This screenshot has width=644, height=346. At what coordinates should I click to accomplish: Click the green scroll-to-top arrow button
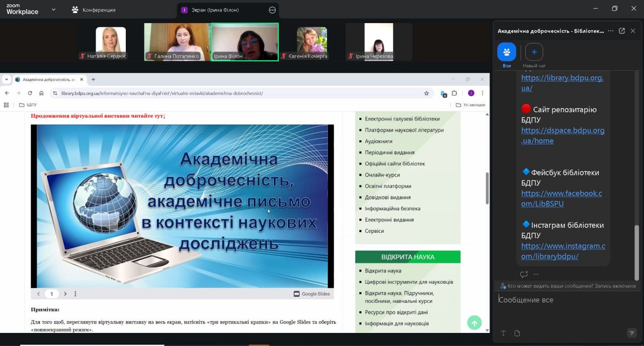[x=474, y=322]
